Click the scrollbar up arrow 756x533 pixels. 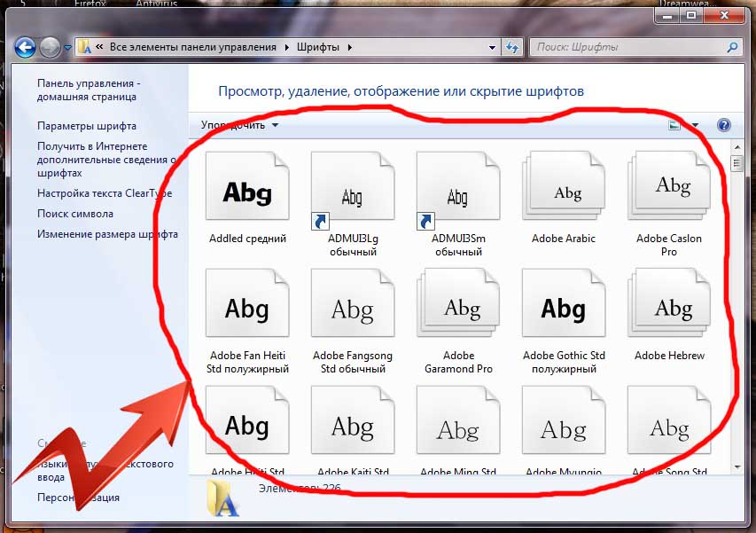(x=737, y=146)
